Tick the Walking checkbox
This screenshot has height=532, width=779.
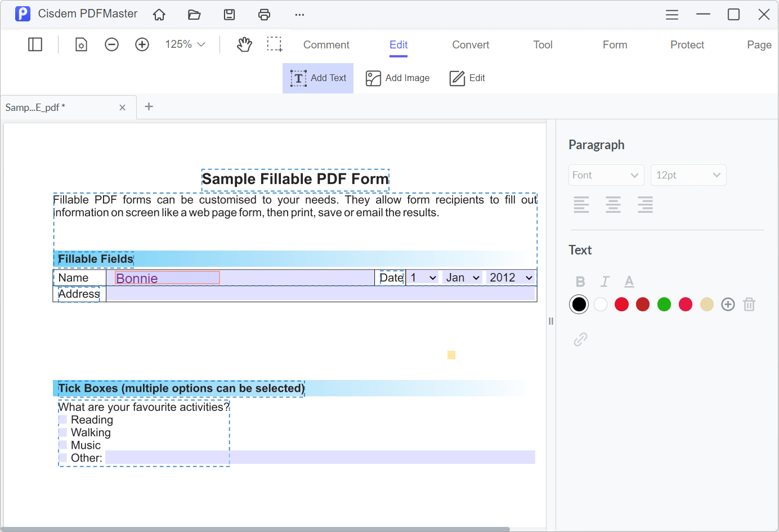[x=62, y=432]
